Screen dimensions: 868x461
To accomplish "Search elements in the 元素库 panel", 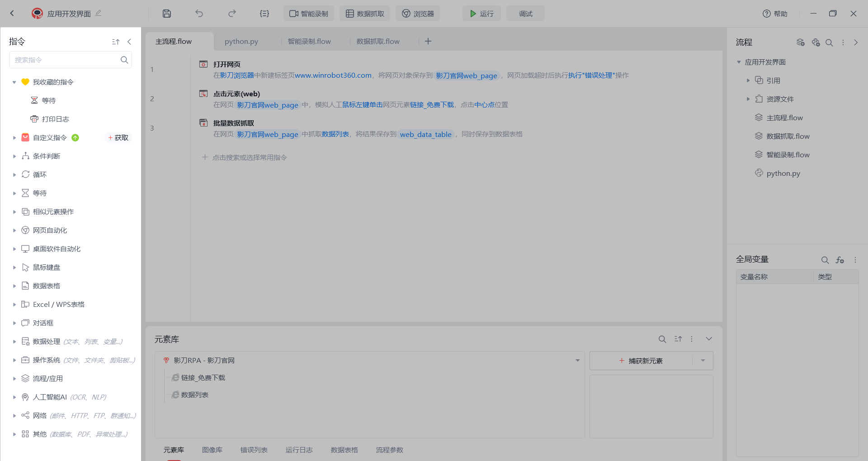I will click(x=662, y=339).
